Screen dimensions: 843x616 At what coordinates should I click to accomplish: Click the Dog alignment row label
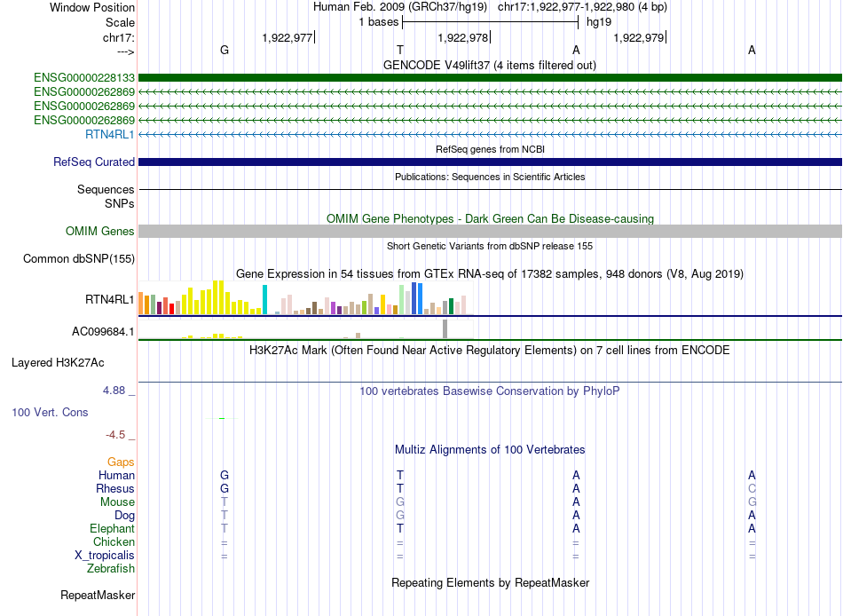124,516
